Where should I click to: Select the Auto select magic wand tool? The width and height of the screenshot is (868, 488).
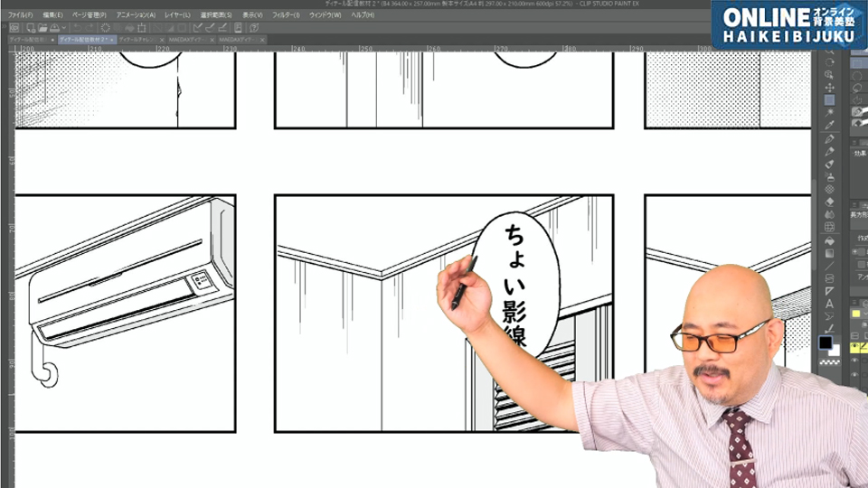click(x=830, y=113)
